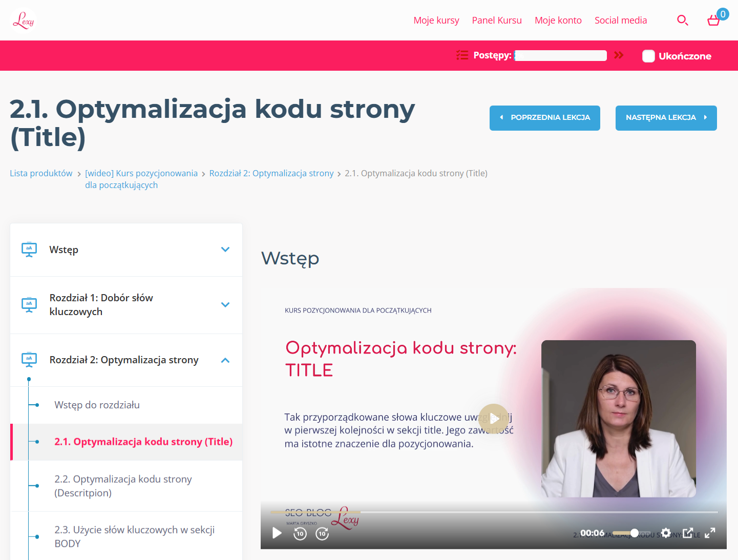Enter fullscreen video mode
738x560 pixels.
click(710, 533)
